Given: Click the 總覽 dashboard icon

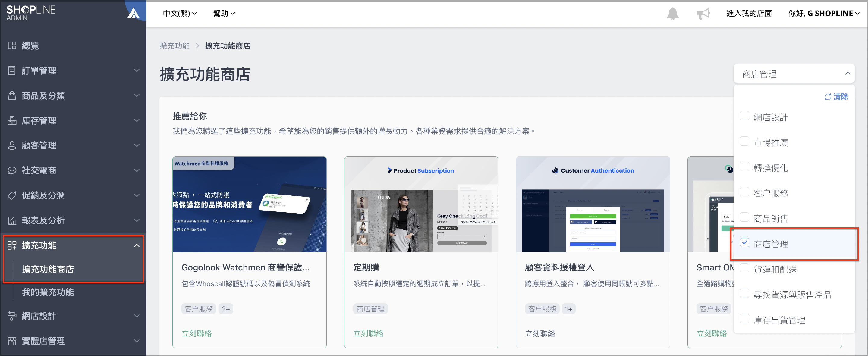Looking at the screenshot, I should coord(12,45).
